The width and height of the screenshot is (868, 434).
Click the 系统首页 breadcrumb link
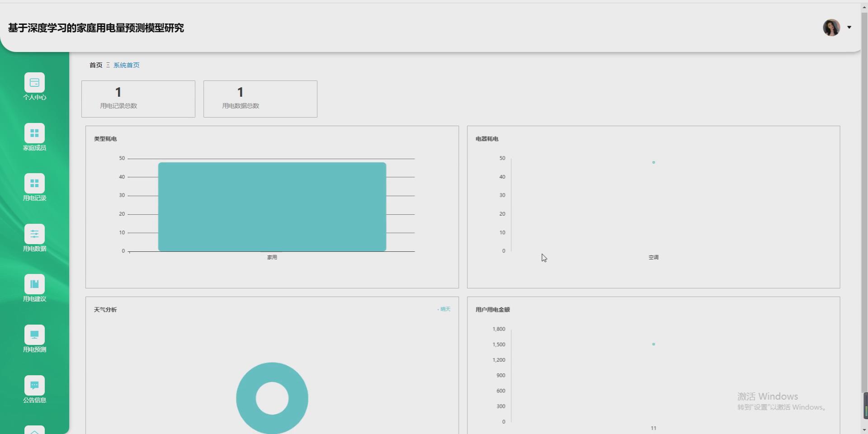coord(126,65)
